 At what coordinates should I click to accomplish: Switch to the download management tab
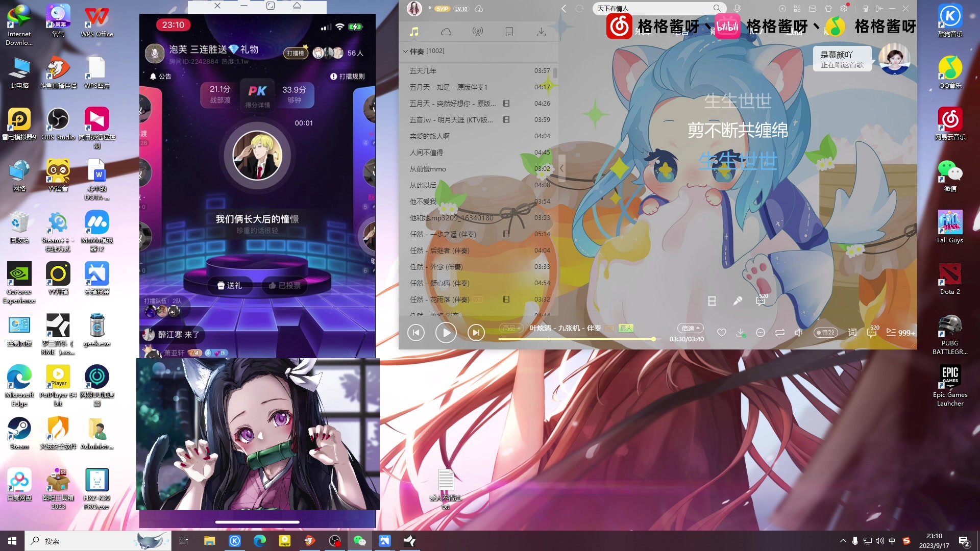[541, 32]
